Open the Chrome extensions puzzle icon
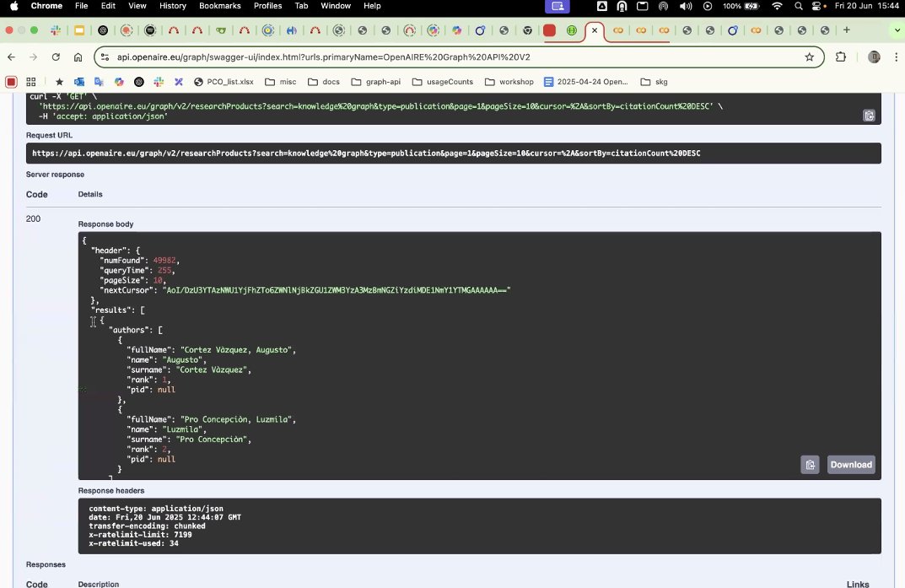Image resolution: width=905 pixels, height=588 pixels. 840,57
